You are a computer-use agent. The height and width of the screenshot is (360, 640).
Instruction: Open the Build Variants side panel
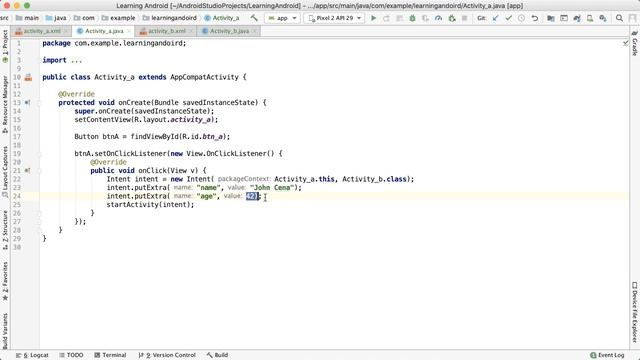point(5,331)
